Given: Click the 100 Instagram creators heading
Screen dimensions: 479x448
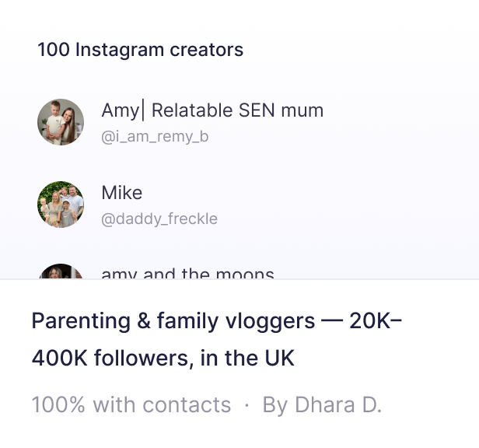Looking at the screenshot, I should click(x=140, y=50).
